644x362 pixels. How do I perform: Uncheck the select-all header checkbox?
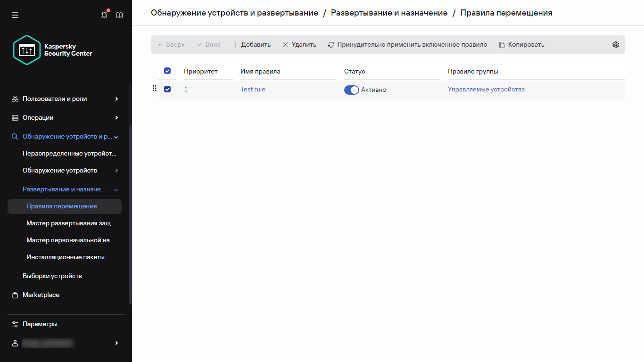167,71
